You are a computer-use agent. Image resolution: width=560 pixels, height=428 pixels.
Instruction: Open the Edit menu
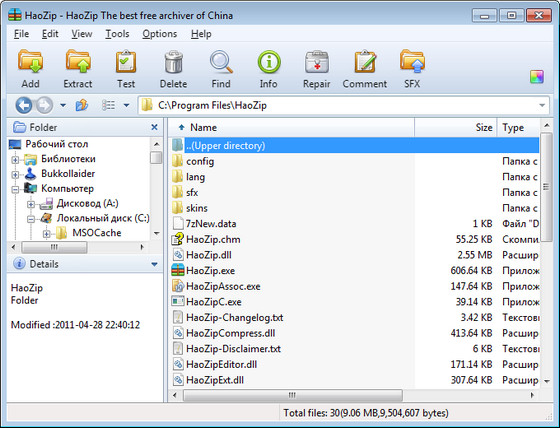click(x=50, y=34)
